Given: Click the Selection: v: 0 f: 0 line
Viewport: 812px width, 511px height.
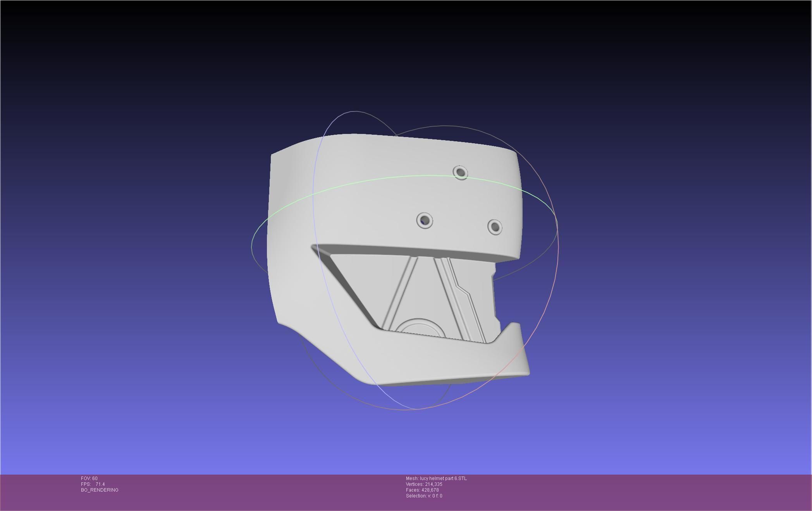Looking at the screenshot, I should [424, 496].
